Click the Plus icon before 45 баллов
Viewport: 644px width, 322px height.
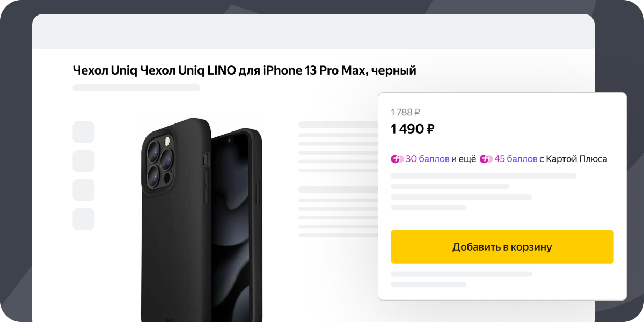pos(486,159)
